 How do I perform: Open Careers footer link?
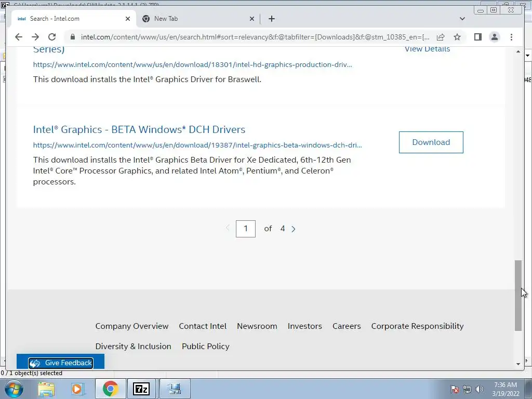click(x=347, y=326)
